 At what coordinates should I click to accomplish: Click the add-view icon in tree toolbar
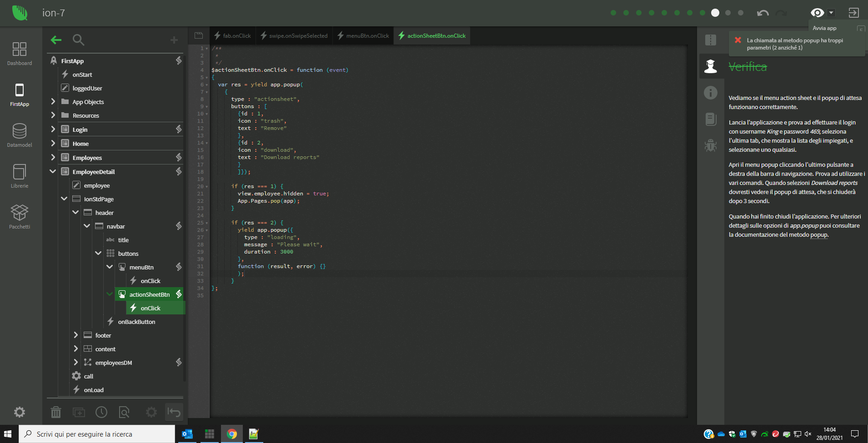click(79, 412)
